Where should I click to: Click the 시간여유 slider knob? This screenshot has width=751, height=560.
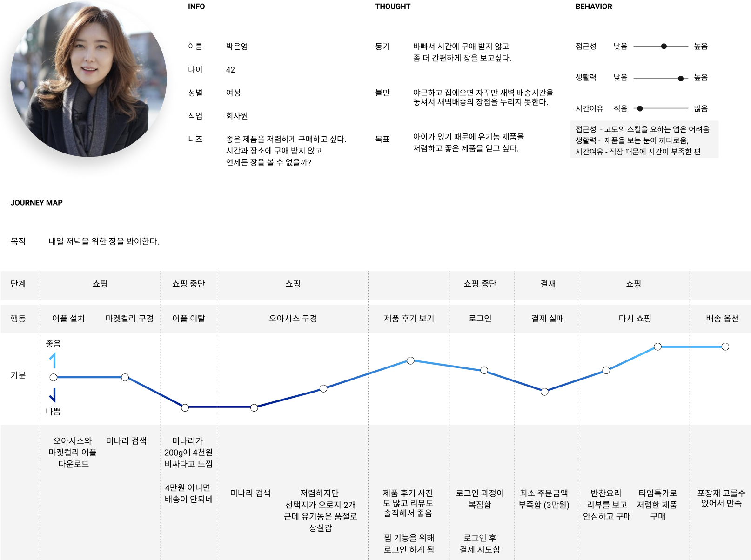pyautogui.click(x=640, y=108)
